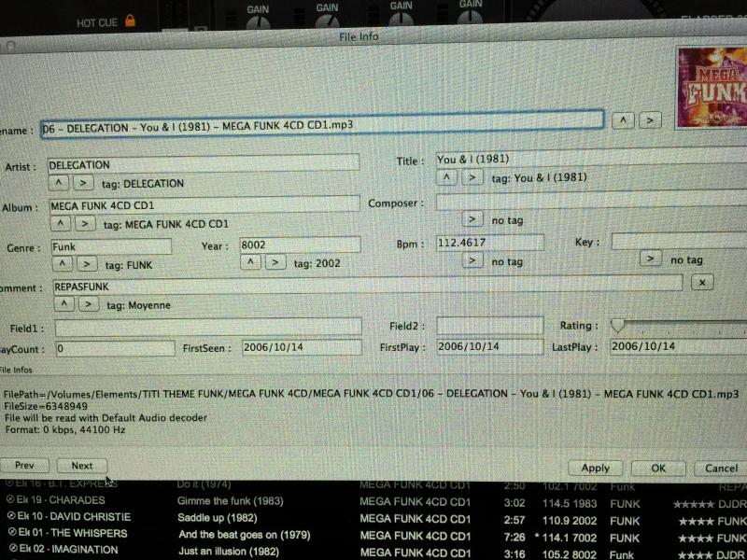Click into the Bpm field showing 112.4617
747x560 pixels.
(489, 243)
